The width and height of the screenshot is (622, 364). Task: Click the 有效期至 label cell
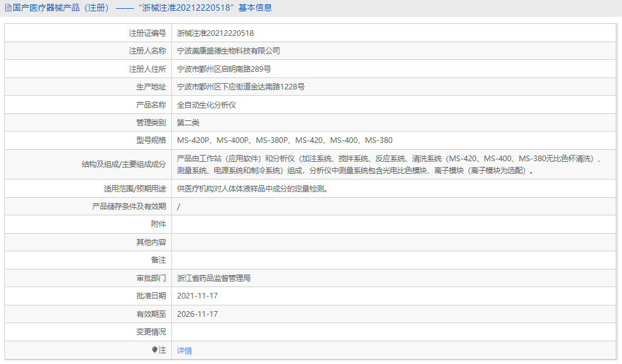tap(88, 314)
